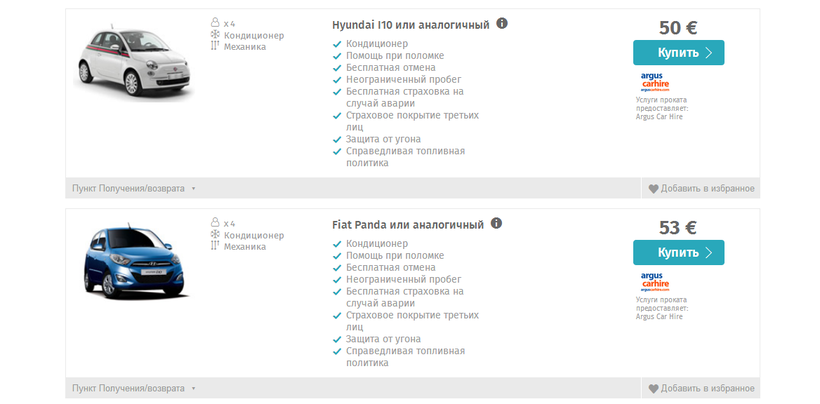
Task: Add the Hyundai I10 offer to favourites
Action: (707, 188)
